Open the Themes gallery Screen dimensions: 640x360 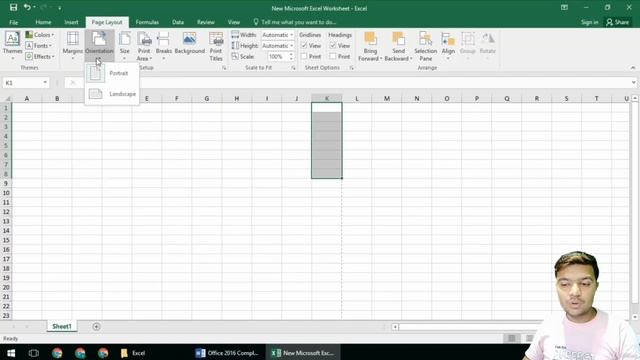pyautogui.click(x=12, y=46)
